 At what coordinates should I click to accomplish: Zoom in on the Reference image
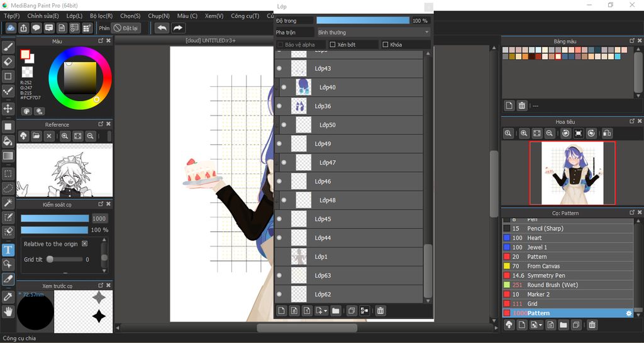[65, 136]
